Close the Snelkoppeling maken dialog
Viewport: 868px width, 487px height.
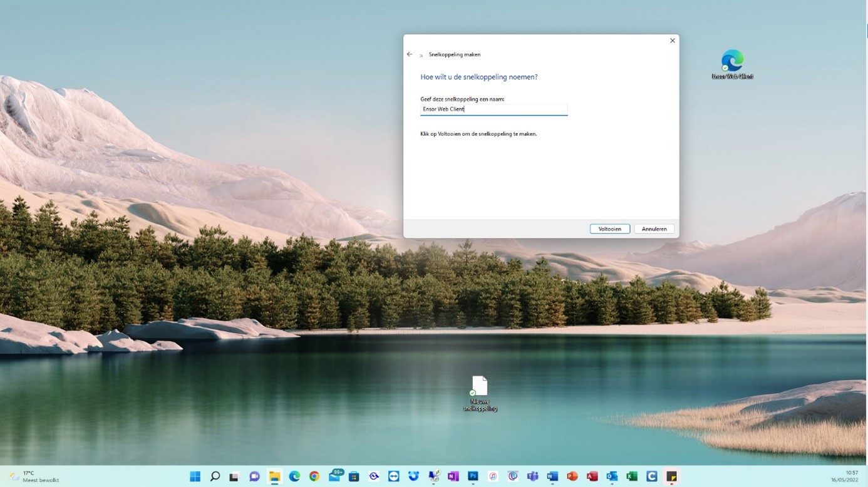pyautogui.click(x=672, y=41)
